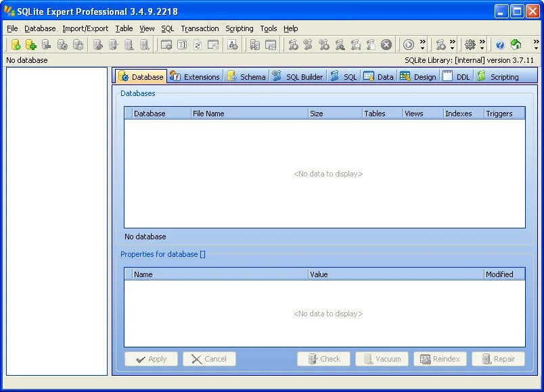
Task: Click the script icon with floppy disk
Action: click(x=355, y=45)
